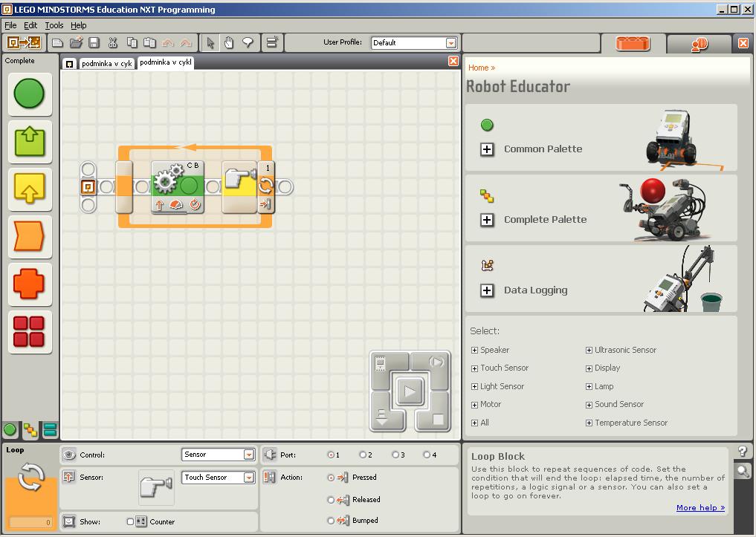Select the loop arrows icon on the canvas
756x537 pixels.
click(x=265, y=186)
